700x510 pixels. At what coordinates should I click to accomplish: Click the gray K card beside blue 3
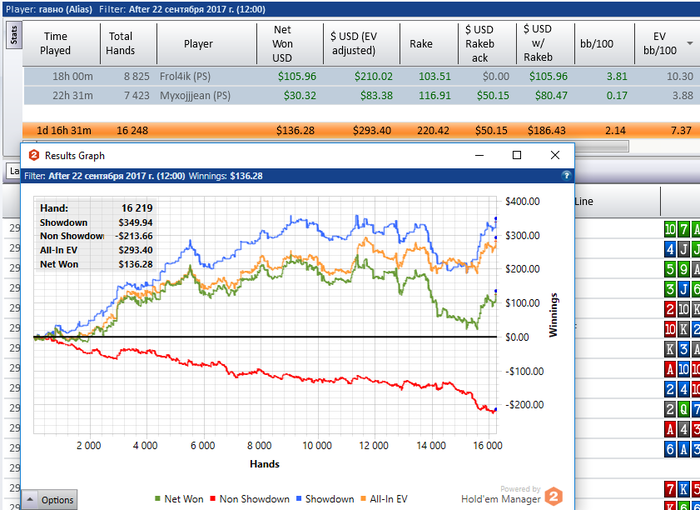coord(670,349)
